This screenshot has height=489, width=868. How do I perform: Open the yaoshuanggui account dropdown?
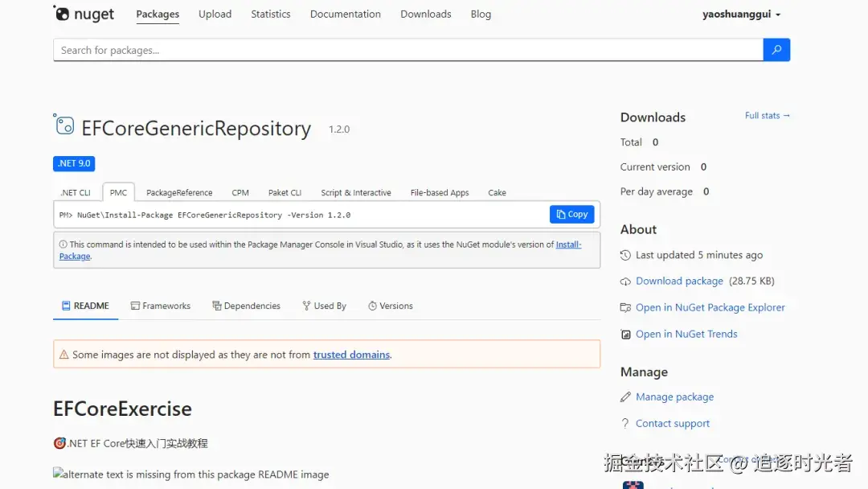[x=741, y=14]
